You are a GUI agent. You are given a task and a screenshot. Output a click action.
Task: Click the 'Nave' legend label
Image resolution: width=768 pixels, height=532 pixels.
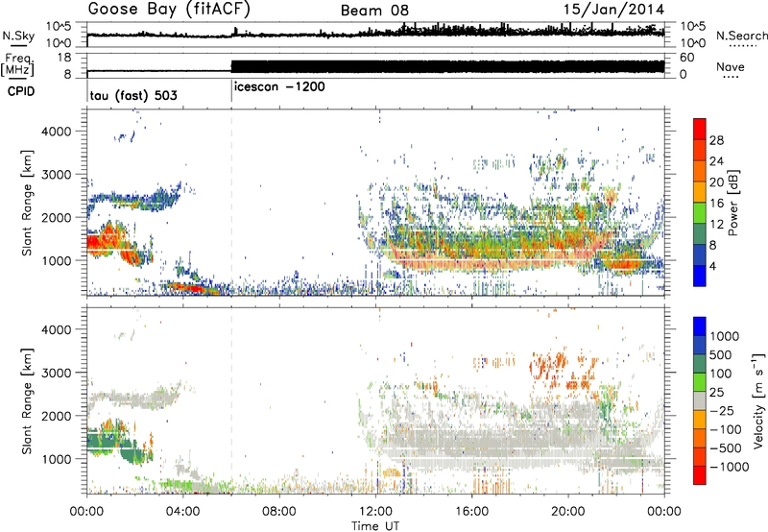click(x=731, y=67)
